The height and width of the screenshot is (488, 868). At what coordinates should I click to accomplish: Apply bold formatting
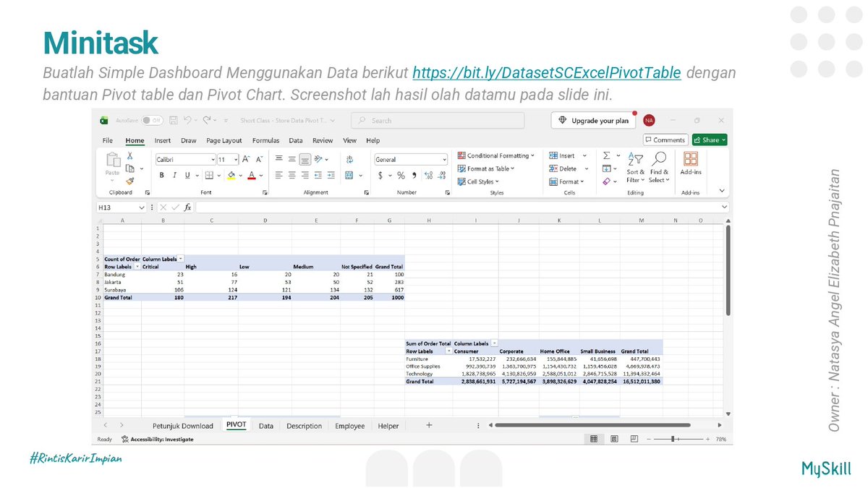pyautogui.click(x=162, y=175)
